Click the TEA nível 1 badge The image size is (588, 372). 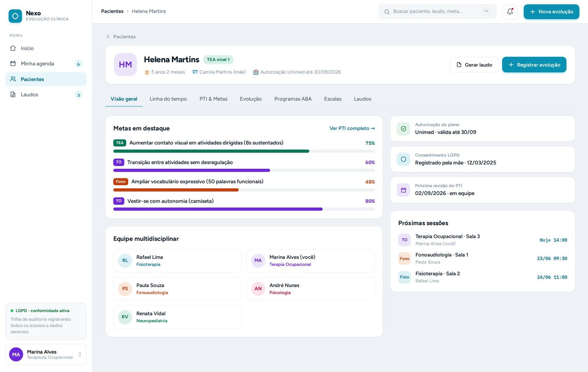pos(218,59)
